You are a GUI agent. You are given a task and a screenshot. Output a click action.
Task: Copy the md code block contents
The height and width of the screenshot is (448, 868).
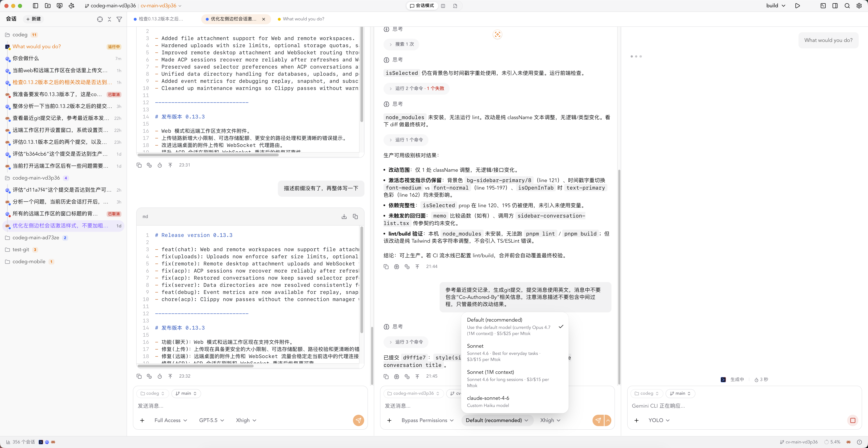click(x=355, y=217)
